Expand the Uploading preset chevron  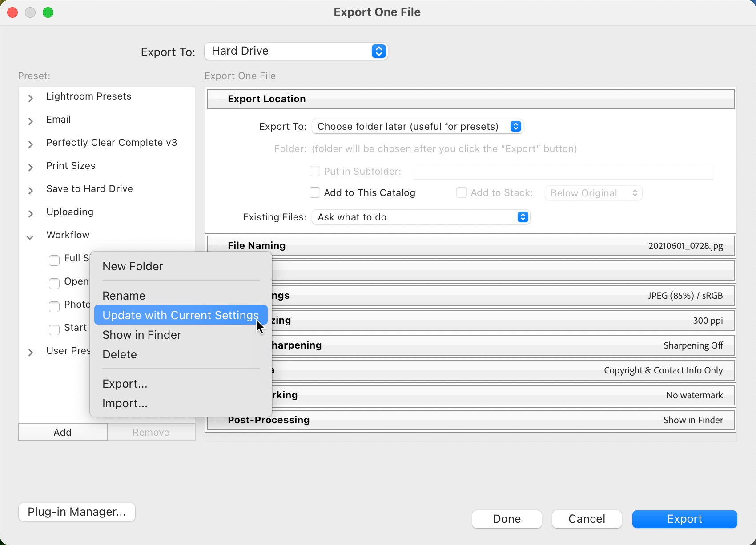tap(30, 214)
